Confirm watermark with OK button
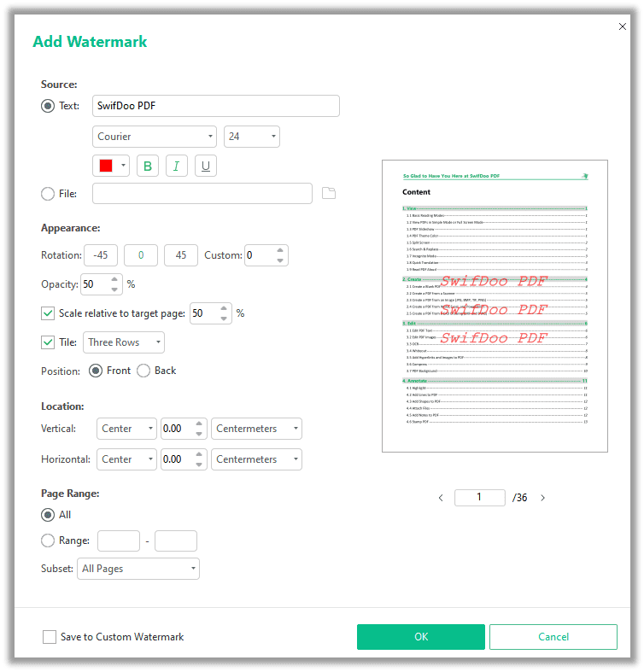 click(420, 637)
